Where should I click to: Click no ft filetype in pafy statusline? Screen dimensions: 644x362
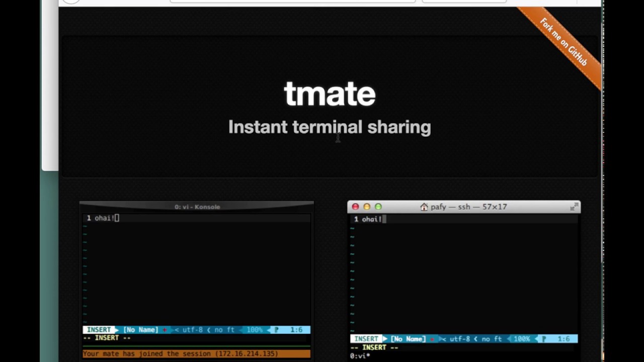492,339
